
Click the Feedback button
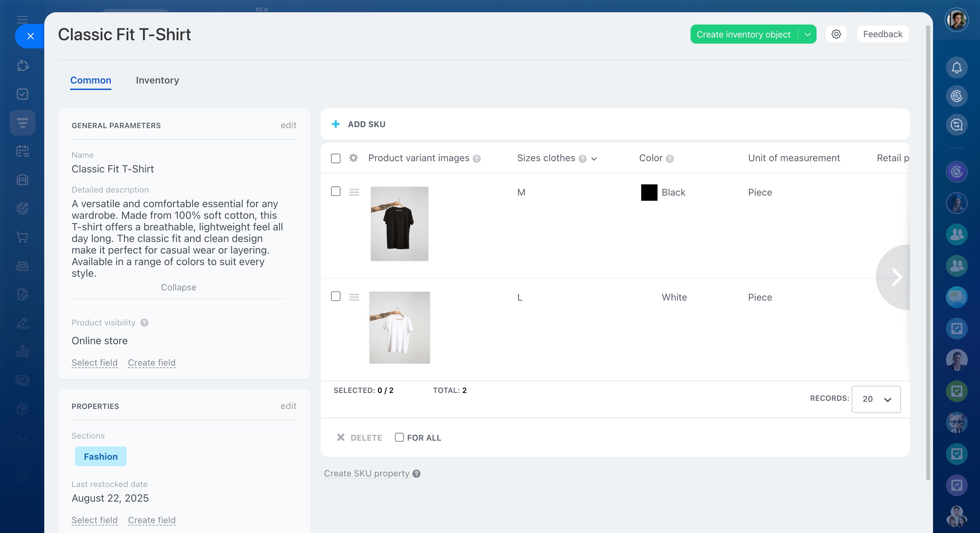pos(882,34)
